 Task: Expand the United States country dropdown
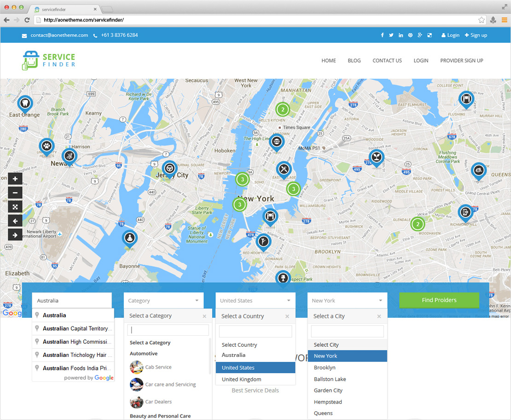tap(255, 301)
